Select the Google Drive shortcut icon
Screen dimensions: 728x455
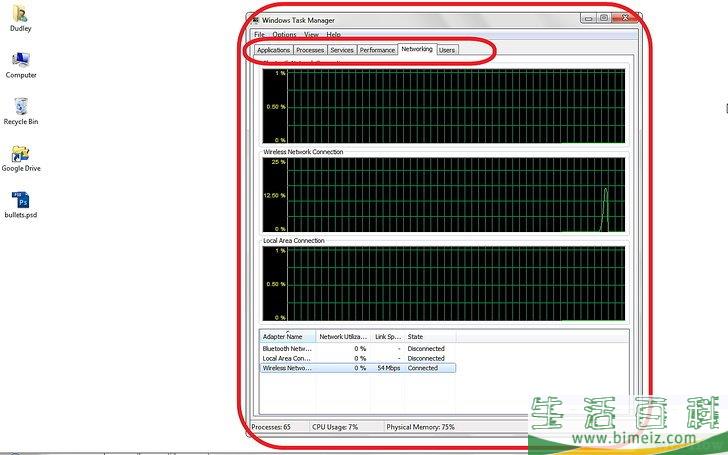(x=21, y=158)
